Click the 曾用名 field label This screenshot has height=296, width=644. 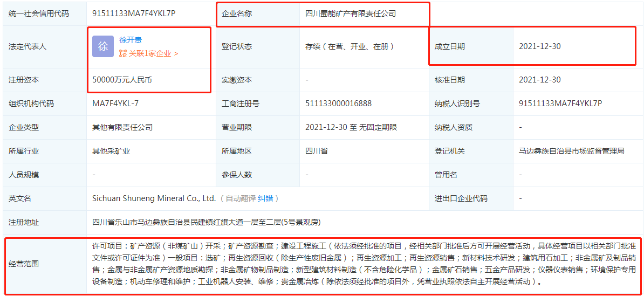(446, 175)
